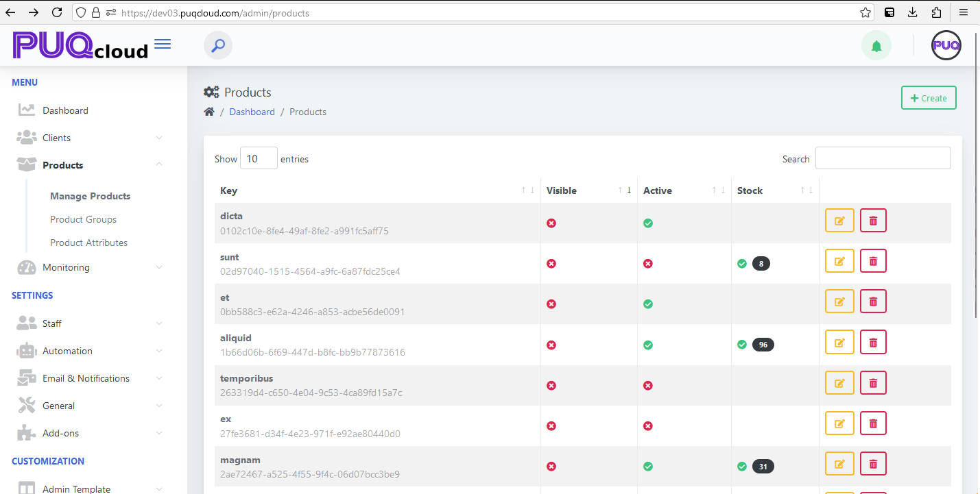
Task: Delete the ex product
Action: [x=873, y=423]
